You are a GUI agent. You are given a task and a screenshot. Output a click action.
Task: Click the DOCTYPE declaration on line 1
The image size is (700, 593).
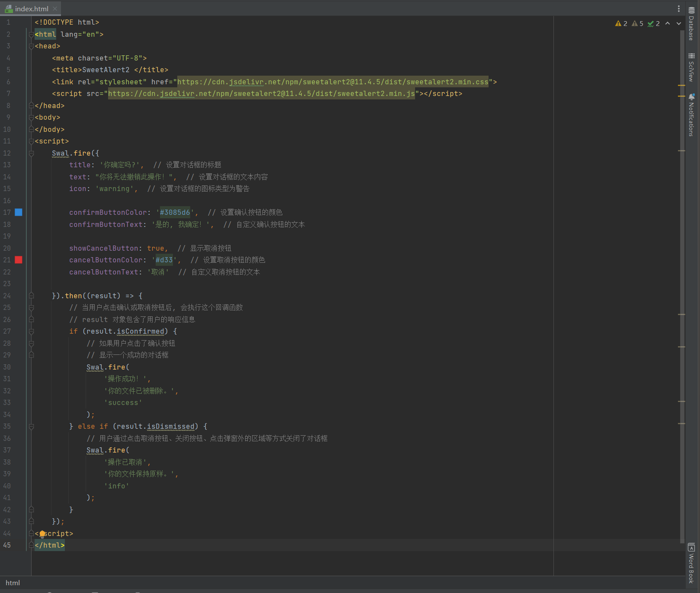[67, 22]
